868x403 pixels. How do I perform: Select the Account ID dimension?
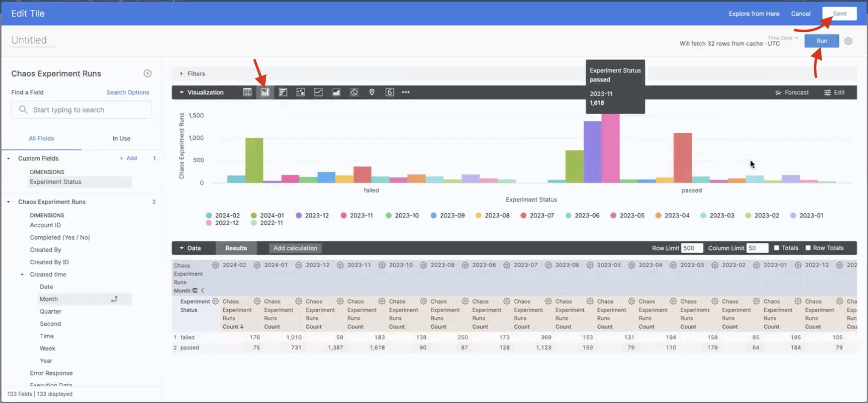pyautogui.click(x=45, y=225)
